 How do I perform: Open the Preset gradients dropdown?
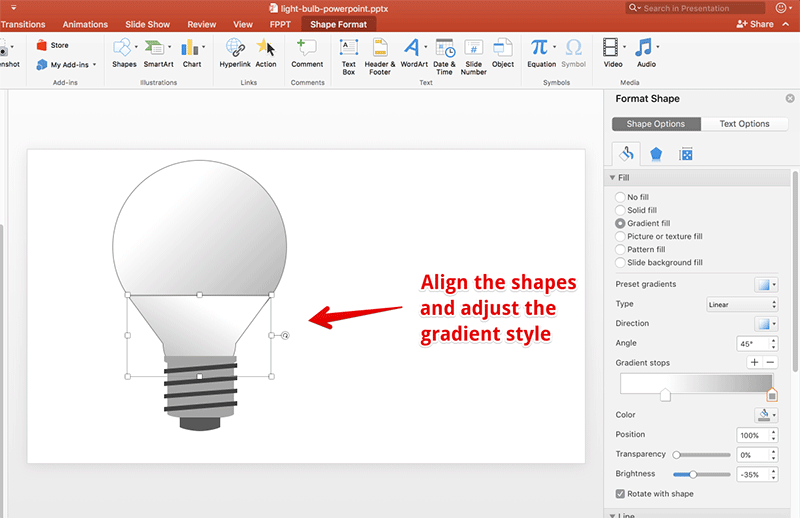click(x=766, y=284)
